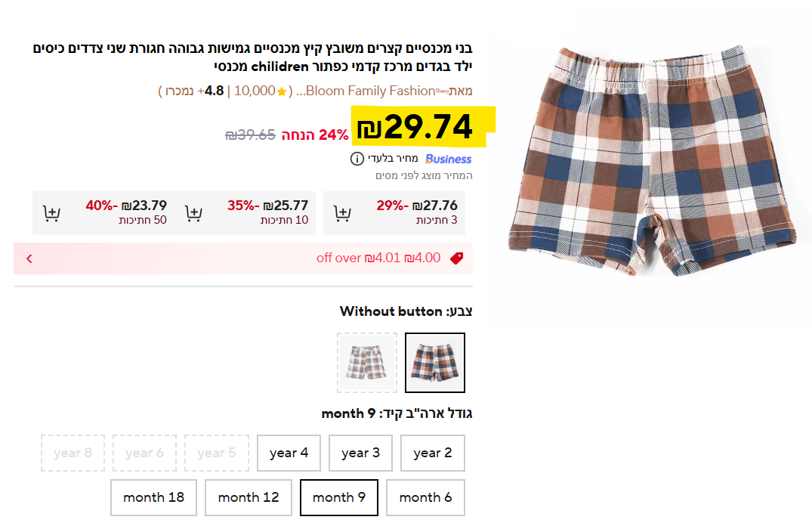The image size is (812, 523).
Task: Click the small Bloom store logo
Action: pos(443,91)
